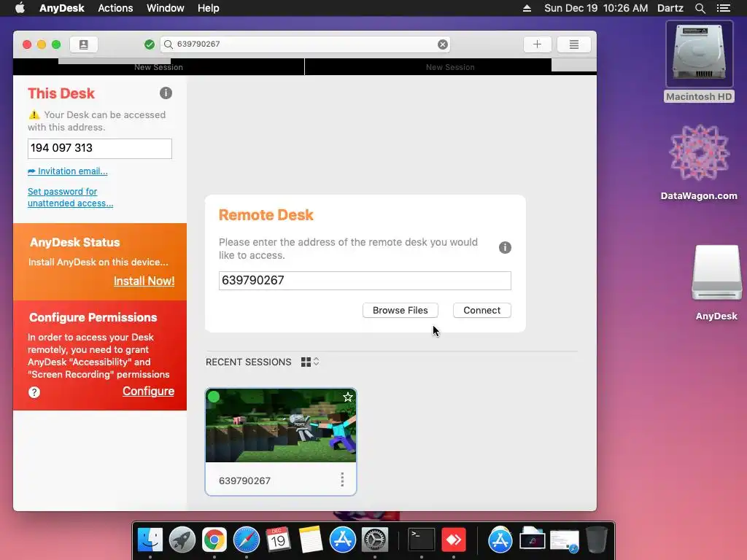Open Spotlight search in menu bar

tap(700, 8)
